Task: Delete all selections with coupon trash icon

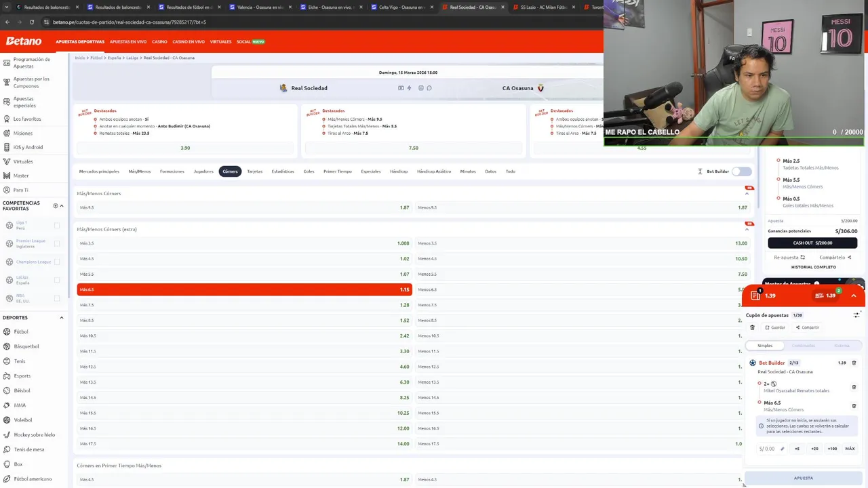Action: [752, 327]
